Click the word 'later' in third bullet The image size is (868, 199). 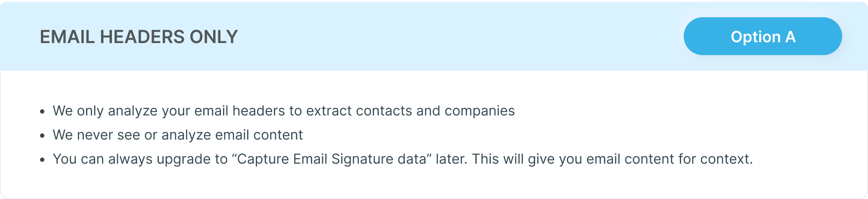[450, 159]
